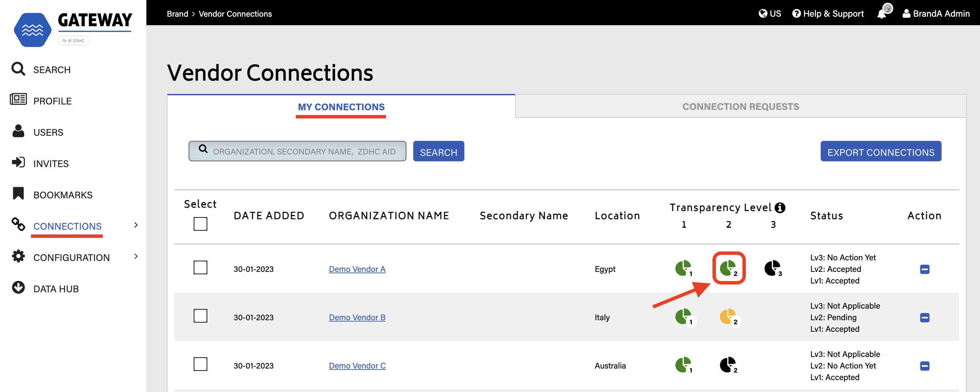This screenshot has height=392, width=980.
Task: Click the minus action icon for Demo Vendor C
Action: pyautogui.click(x=925, y=366)
